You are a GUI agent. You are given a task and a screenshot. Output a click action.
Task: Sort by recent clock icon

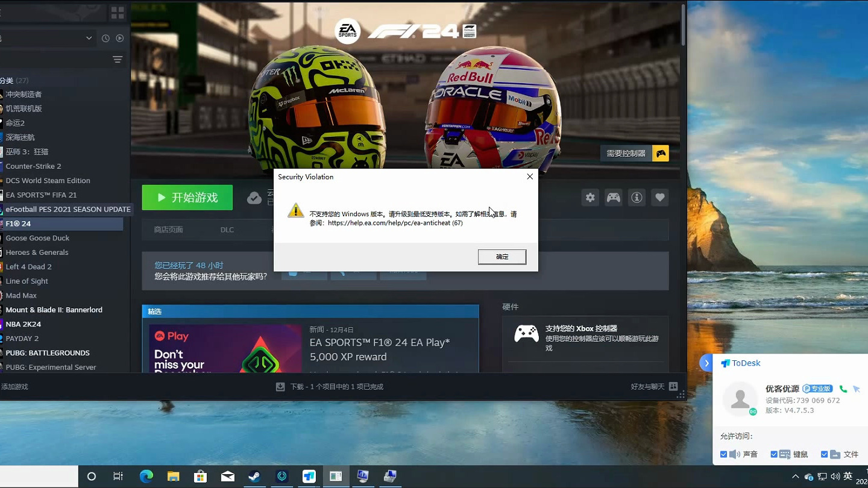(105, 38)
